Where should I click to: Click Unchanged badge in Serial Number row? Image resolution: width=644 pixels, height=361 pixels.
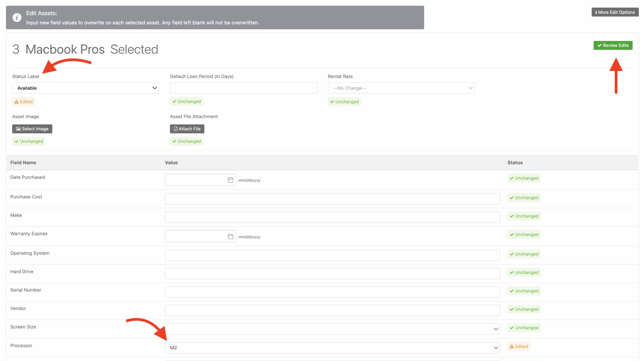click(524, 291)
